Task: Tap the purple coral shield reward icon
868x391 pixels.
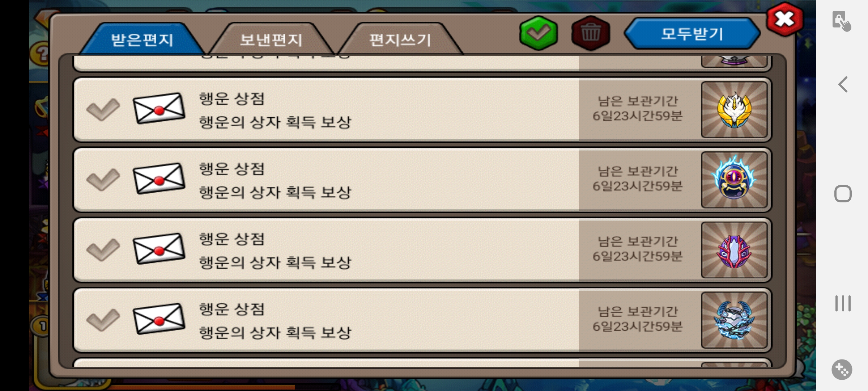Action: coord(734,250)
